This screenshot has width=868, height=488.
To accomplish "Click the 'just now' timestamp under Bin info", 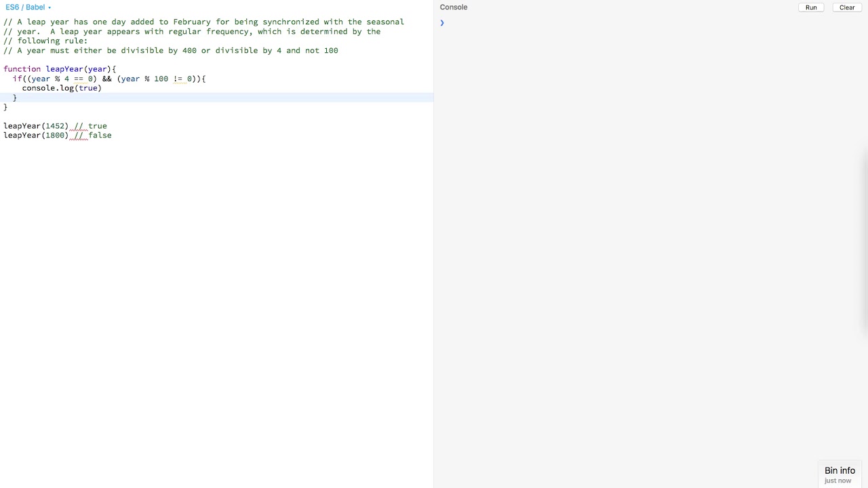I will [837, 481].
